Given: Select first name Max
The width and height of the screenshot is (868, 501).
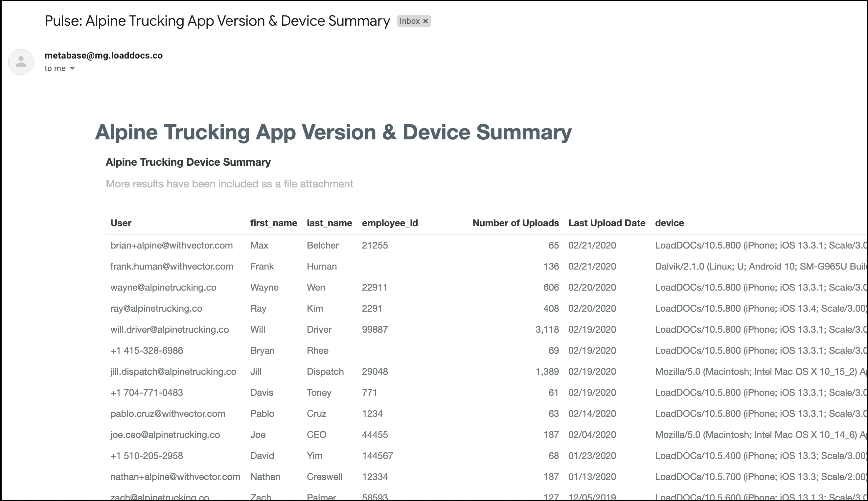Looking at the screenshot, I should (259, 245).
